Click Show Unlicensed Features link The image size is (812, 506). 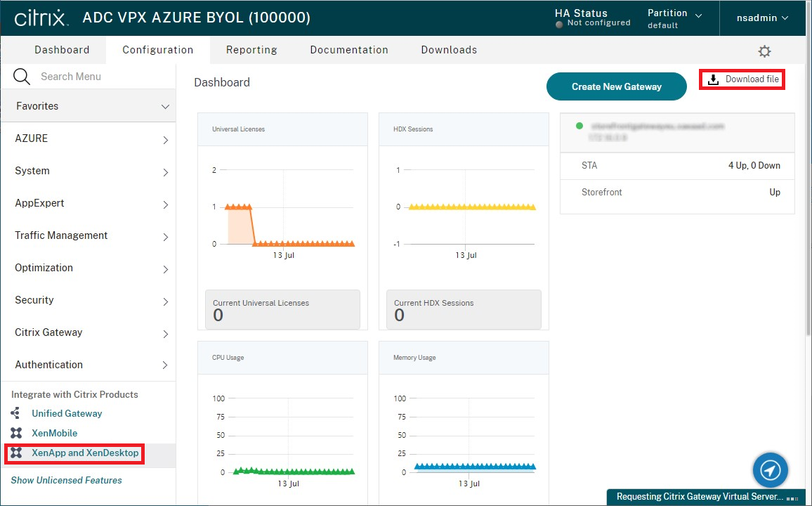pyautogui.click(x=67, y=480)
